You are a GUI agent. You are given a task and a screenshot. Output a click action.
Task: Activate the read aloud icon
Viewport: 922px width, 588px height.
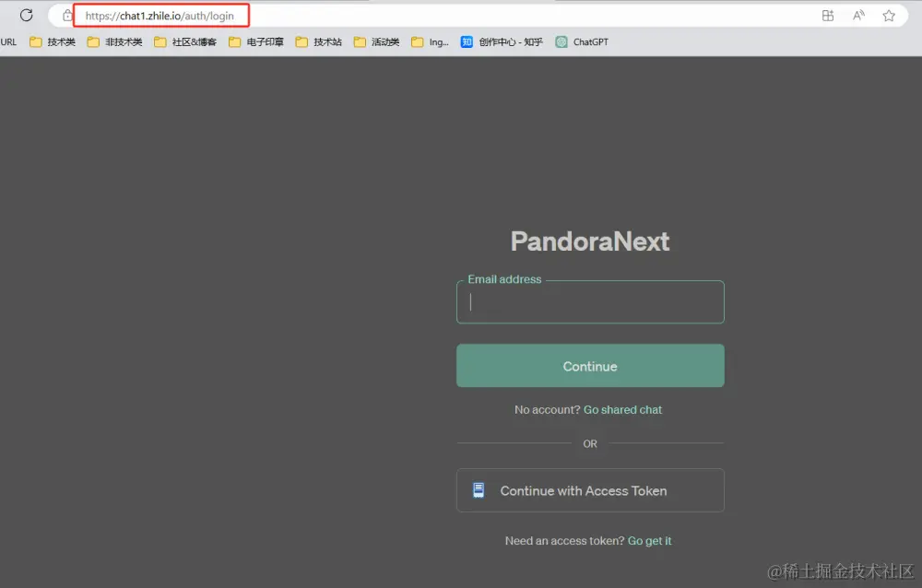coord(858,16)
